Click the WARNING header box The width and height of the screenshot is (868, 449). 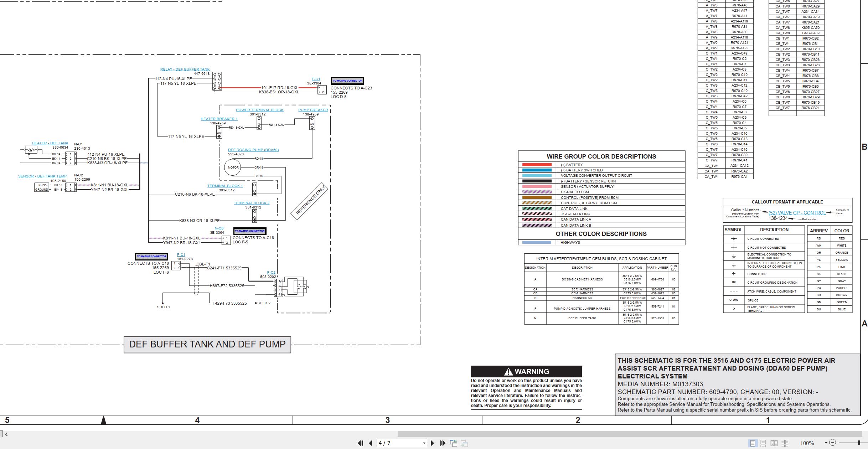click(x=526, y=371)
